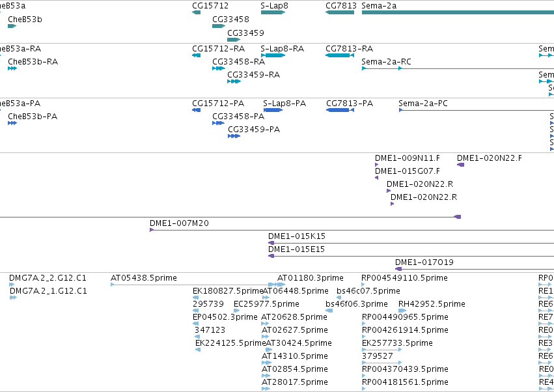Click CG7813-RA transcript glyph
The height and width of the screenshot is (392, 554).
coord(340,55)
